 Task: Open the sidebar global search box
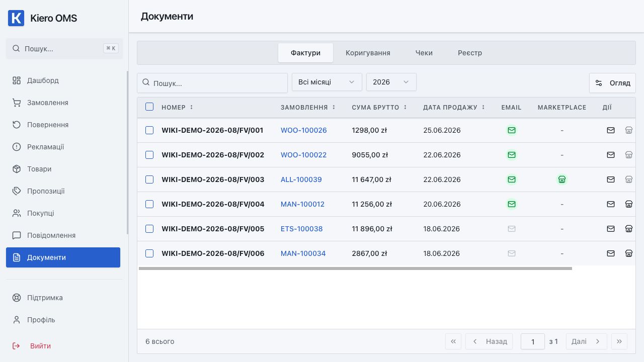pyautogui.click(x=64, y=49)
